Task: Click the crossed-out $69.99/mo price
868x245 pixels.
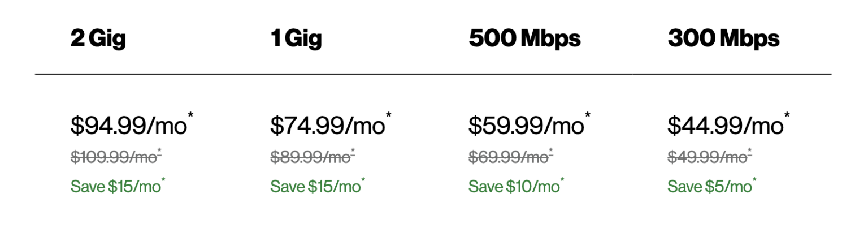Action: click(508, 158)
